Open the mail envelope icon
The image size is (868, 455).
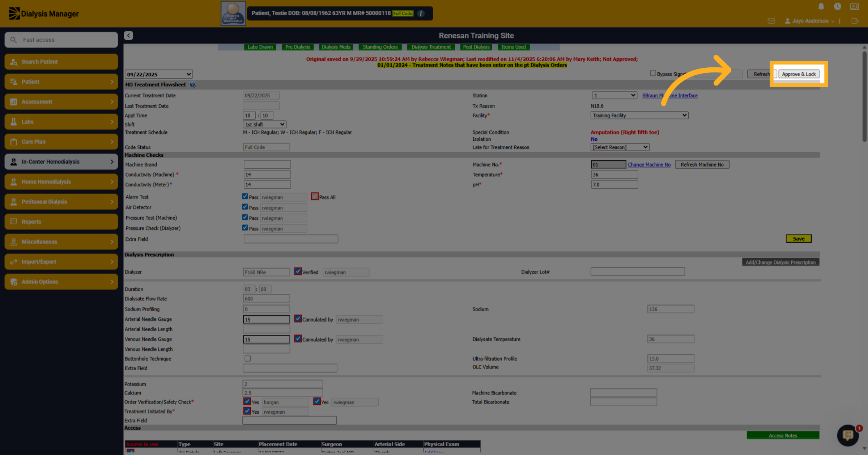coord(771,21)
